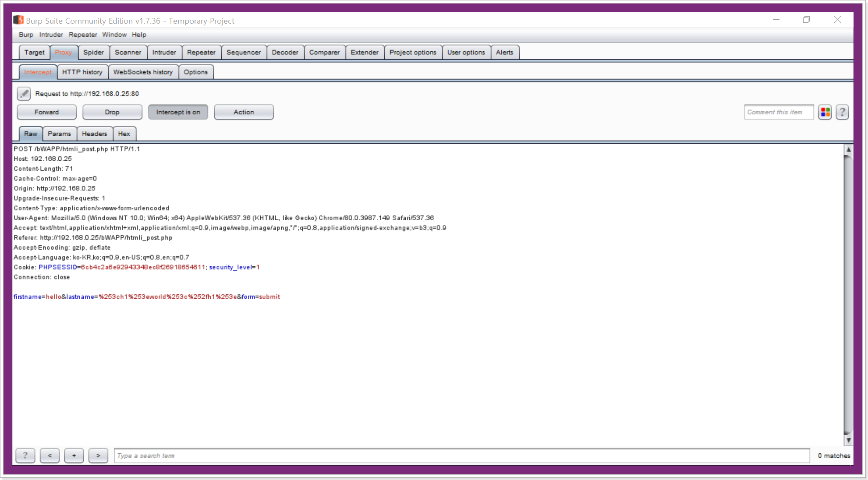Click the previous match arrow button
Viewport: 868px width, 480px height.
tap(50, 455)
